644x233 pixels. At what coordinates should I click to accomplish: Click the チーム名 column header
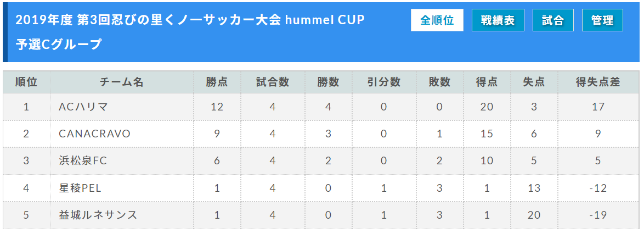[122, 82]
